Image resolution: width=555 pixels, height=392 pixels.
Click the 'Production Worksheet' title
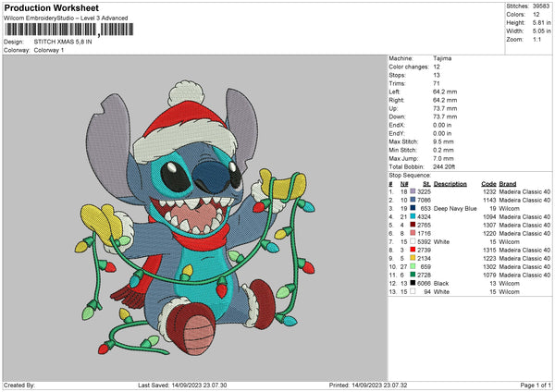tap(51, 7)
